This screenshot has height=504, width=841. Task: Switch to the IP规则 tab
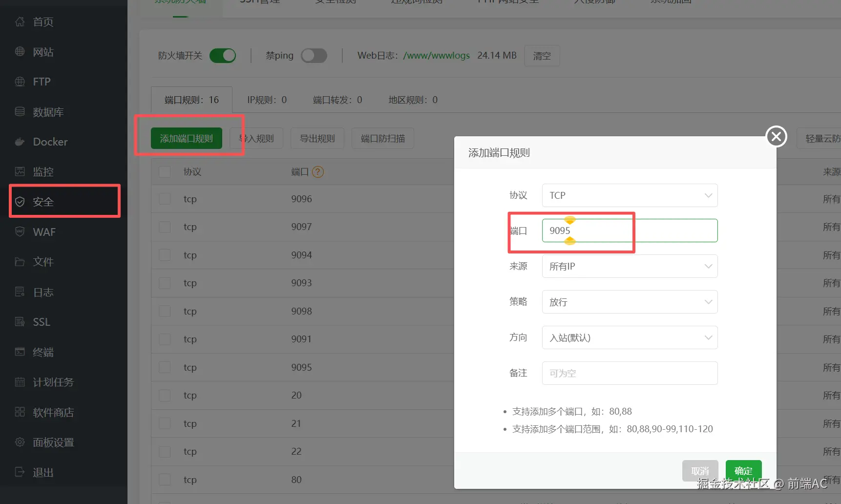tap(267, 100)
